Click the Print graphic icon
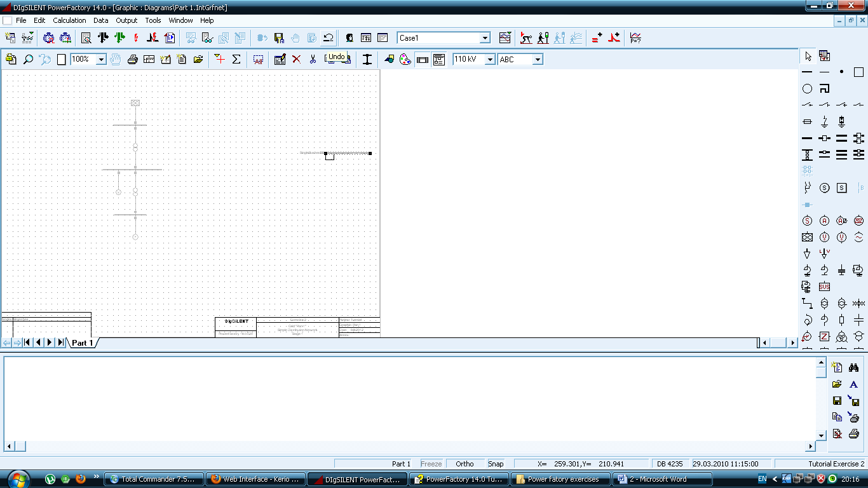The width and height of the screenshot is (868, 488). 132,59
